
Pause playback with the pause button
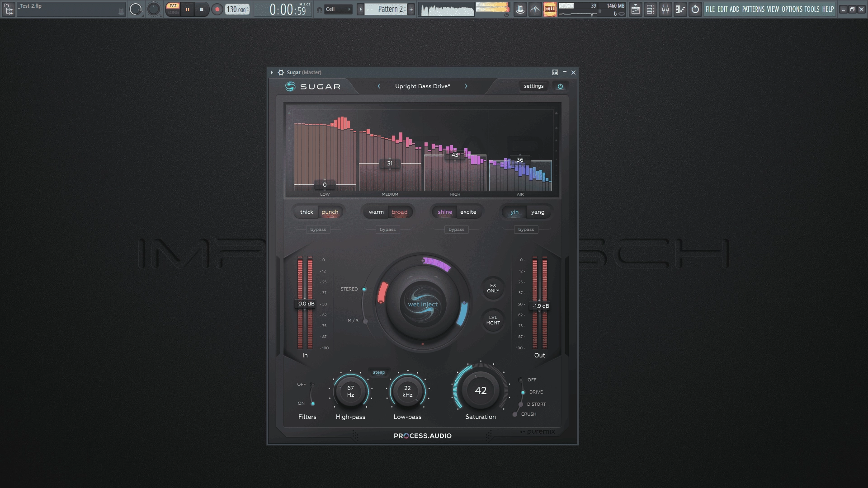pos(187,9)
